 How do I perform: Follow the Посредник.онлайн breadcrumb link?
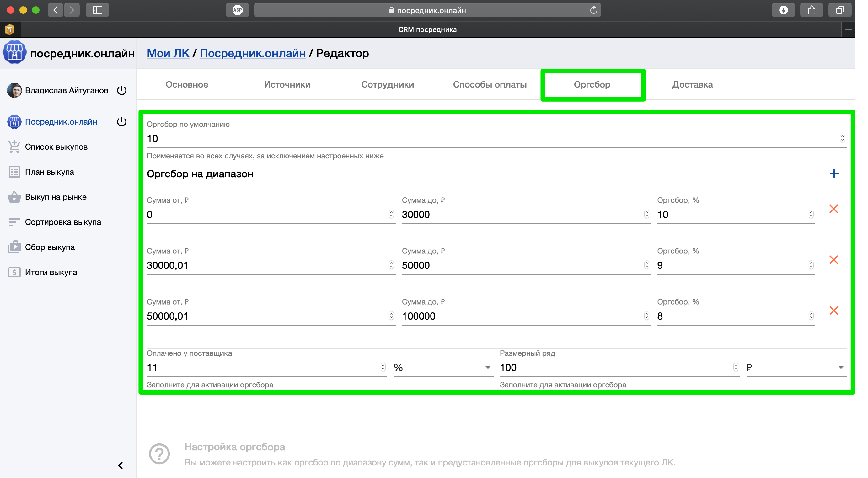[x=252, y=53]
